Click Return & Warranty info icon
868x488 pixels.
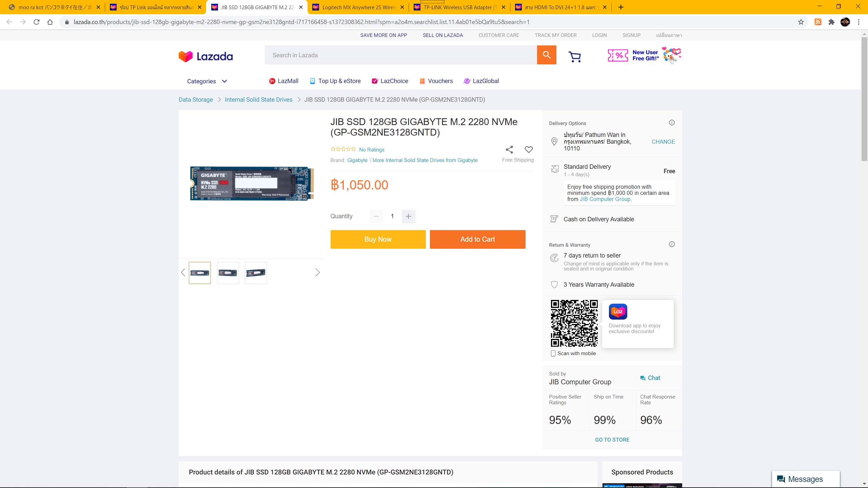(x=672, y=244)
